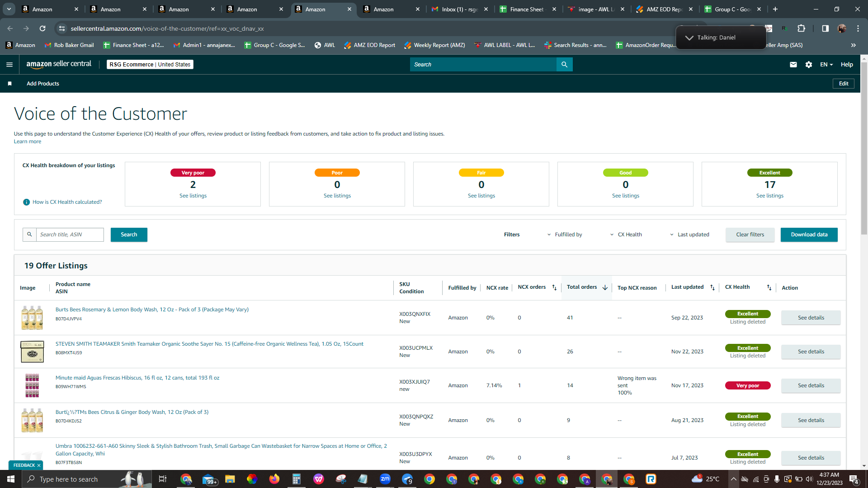Open the Chrome three-dot menu
Viewport: 868px width, 488px height.
click(x=858, y=28)
